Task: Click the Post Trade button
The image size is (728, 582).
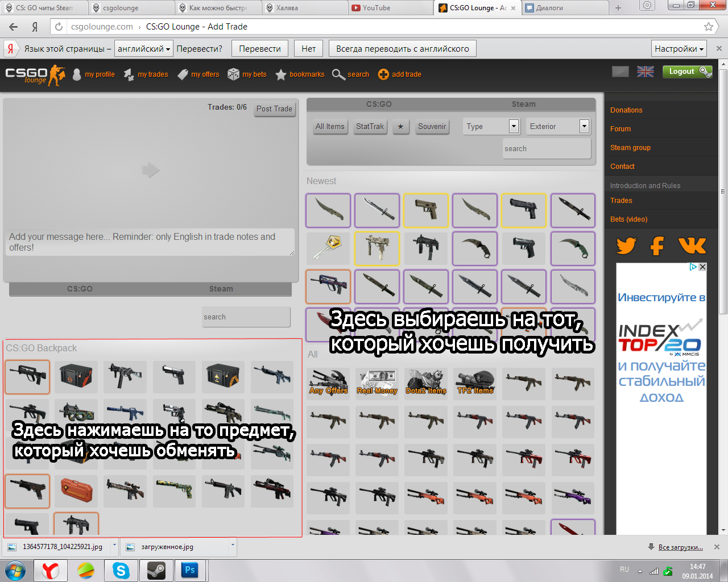Action: tap(274, 109)
